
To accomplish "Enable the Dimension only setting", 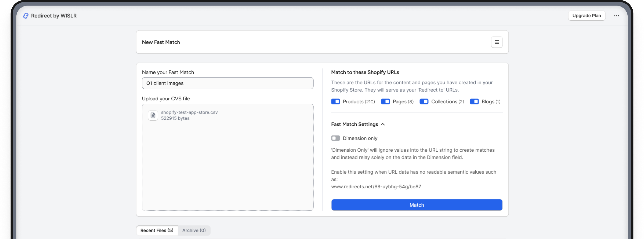I will coord(336,138).
